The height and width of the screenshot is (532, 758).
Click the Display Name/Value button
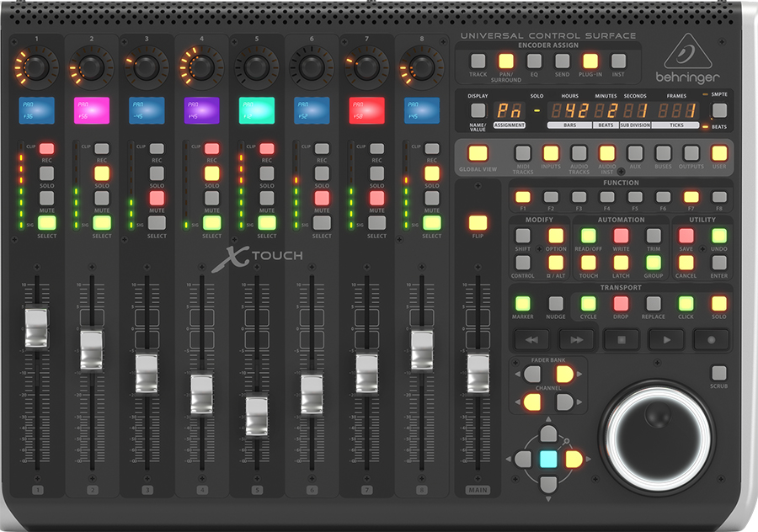(x=478, y=110)
